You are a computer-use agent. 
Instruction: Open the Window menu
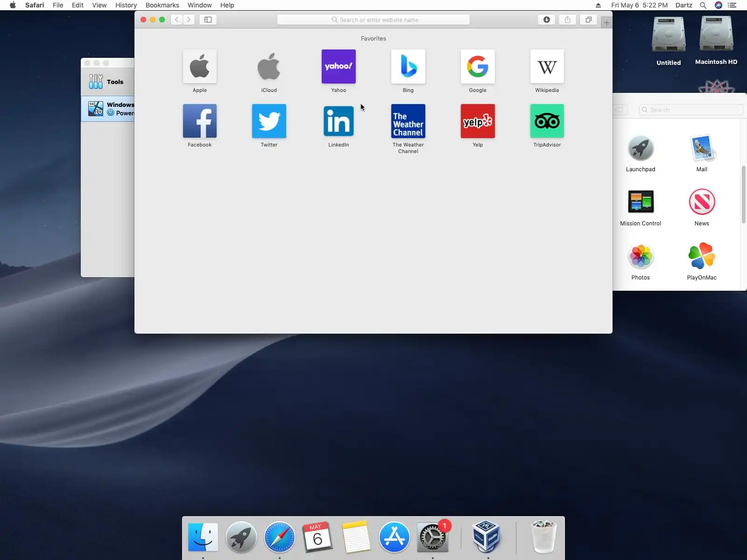coord(199,5)
